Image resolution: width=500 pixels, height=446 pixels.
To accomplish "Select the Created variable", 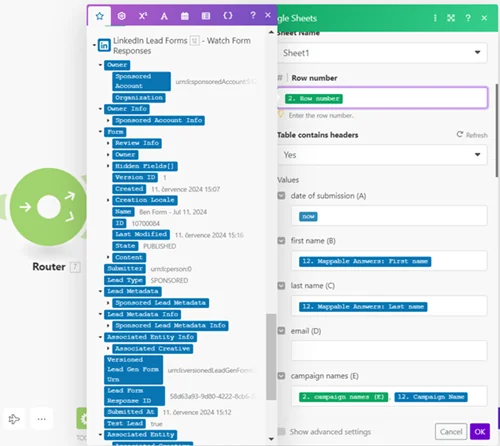I will coord(129,189).
